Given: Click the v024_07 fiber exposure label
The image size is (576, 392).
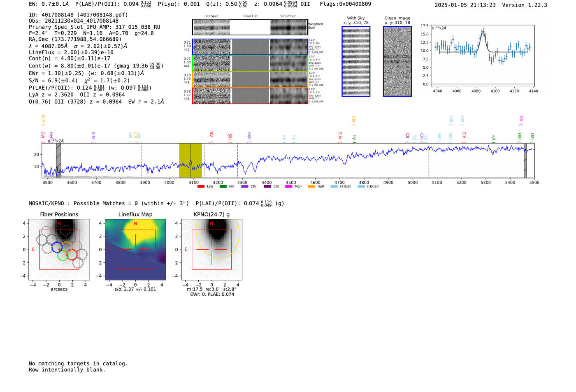Looking at the screenshot, I should [314, 82].
